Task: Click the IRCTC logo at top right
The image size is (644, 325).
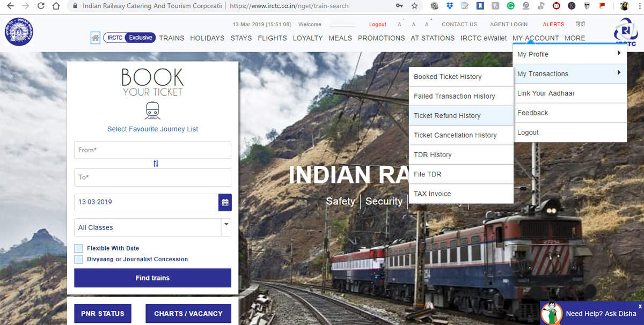Action: [626, 32]
